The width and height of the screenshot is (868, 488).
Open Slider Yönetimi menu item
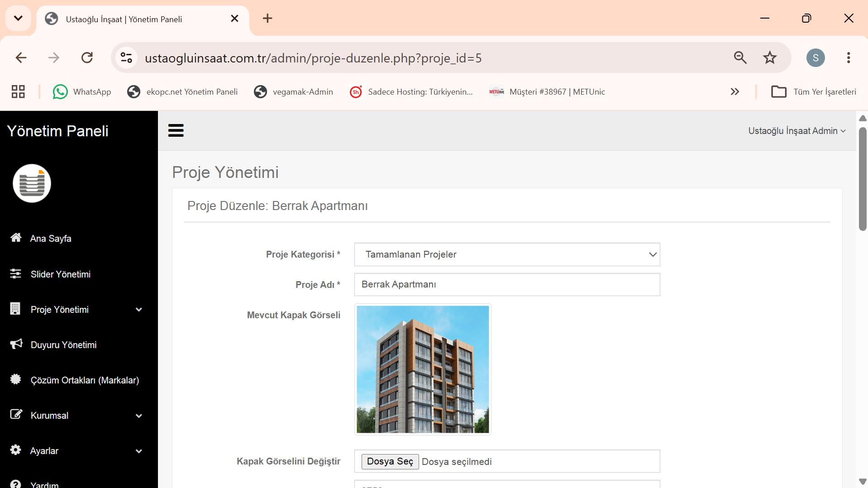(60, 274)
